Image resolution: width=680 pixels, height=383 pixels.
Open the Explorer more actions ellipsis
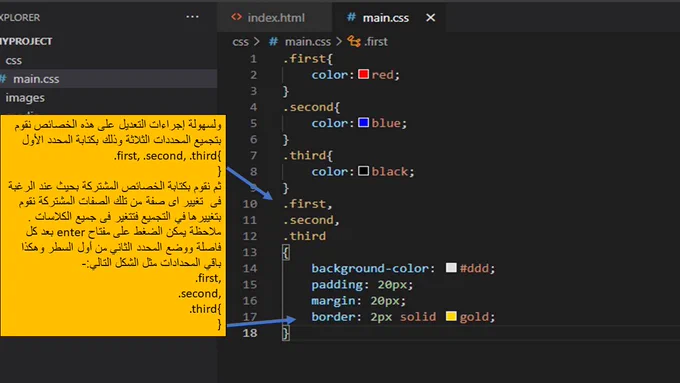[x=192, y=17]
